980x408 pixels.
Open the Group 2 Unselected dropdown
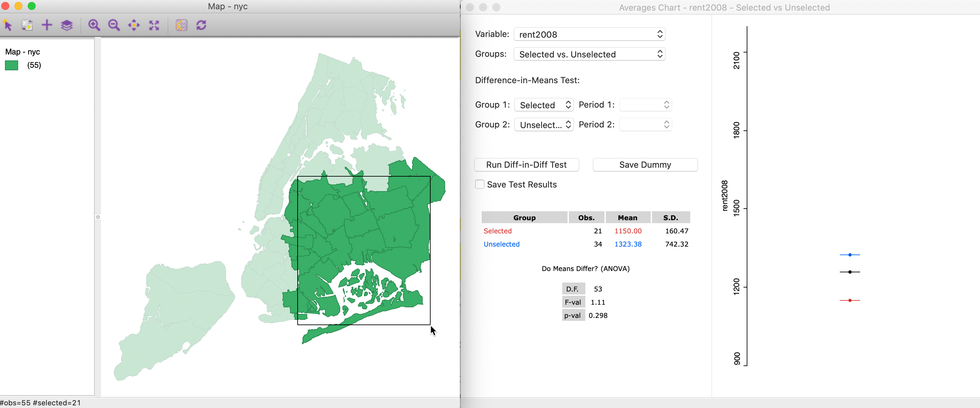coord(544,124)
